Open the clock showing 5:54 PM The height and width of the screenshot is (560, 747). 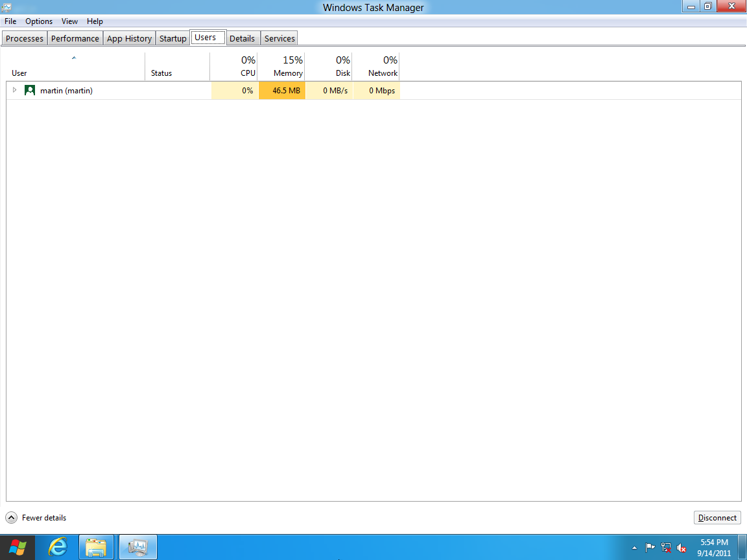point(714,548)
